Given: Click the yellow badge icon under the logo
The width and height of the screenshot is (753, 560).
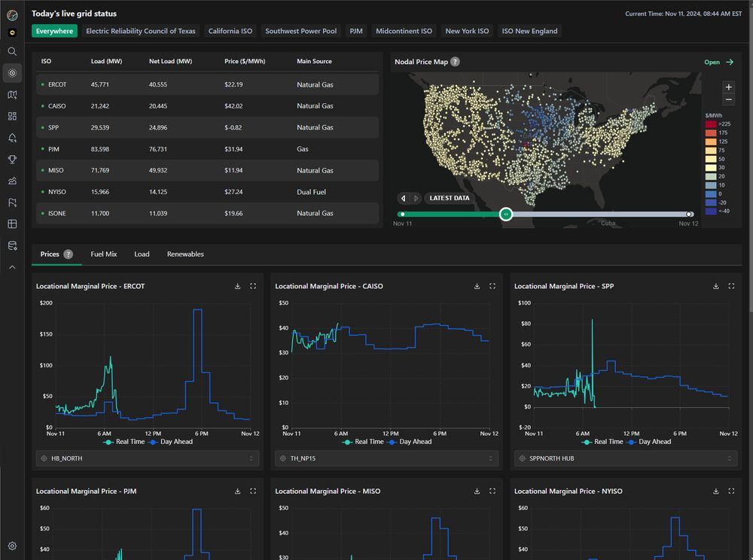Looking at the screenshot, I should 13,32.
